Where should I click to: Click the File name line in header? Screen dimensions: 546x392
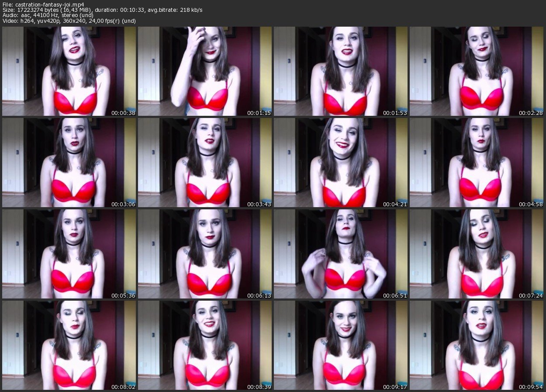point(44,4)
